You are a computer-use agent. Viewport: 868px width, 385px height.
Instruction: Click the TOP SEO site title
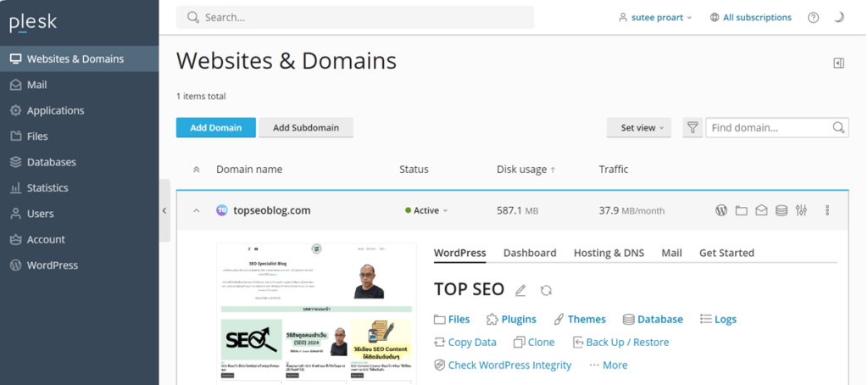point(469,290)
